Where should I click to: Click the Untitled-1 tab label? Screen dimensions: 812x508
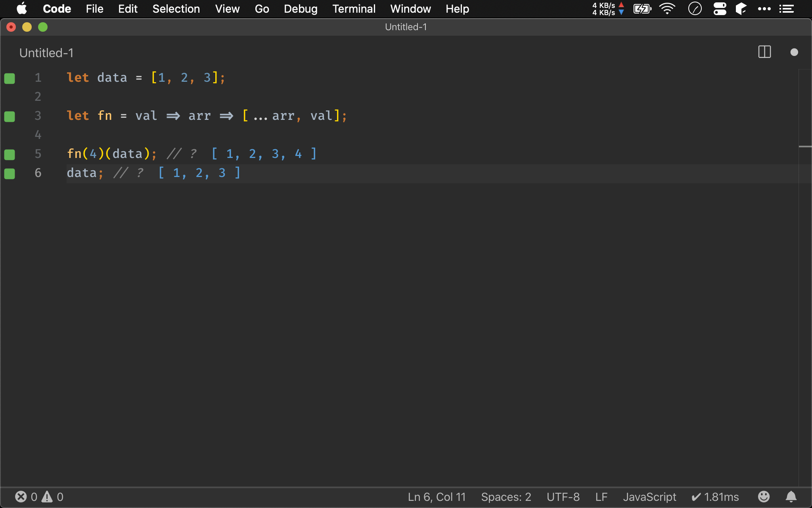click(46, 53)
